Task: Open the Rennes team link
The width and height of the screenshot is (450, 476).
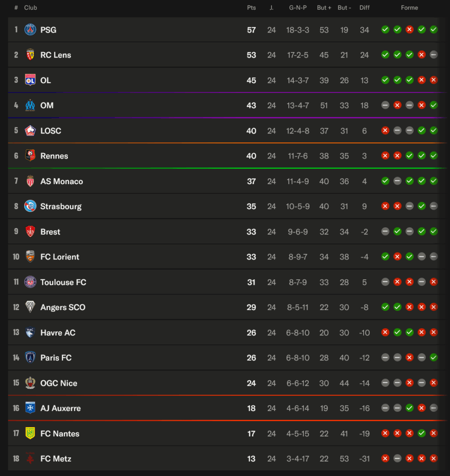Action: pyautogui.click(x=54, y=156)
